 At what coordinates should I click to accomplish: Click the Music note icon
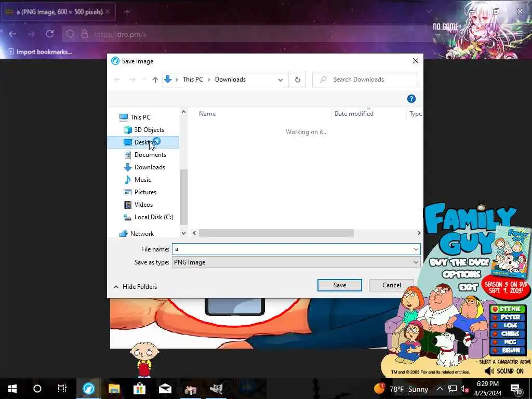pos(128,179)
